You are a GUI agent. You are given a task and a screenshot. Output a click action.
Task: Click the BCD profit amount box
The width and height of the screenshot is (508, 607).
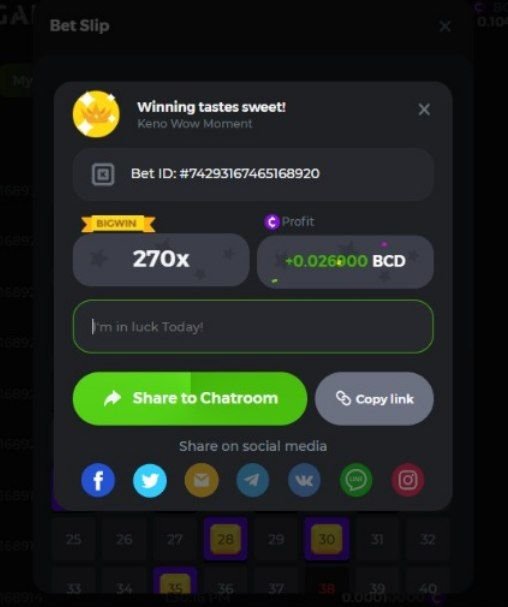(345, 261)
